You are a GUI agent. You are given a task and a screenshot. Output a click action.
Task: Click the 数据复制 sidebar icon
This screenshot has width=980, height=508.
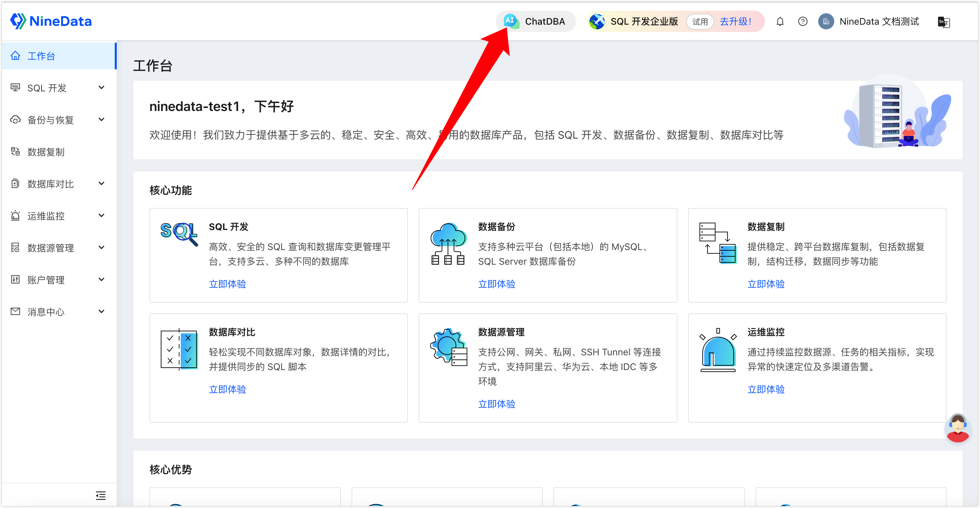[x=15, y=152]
